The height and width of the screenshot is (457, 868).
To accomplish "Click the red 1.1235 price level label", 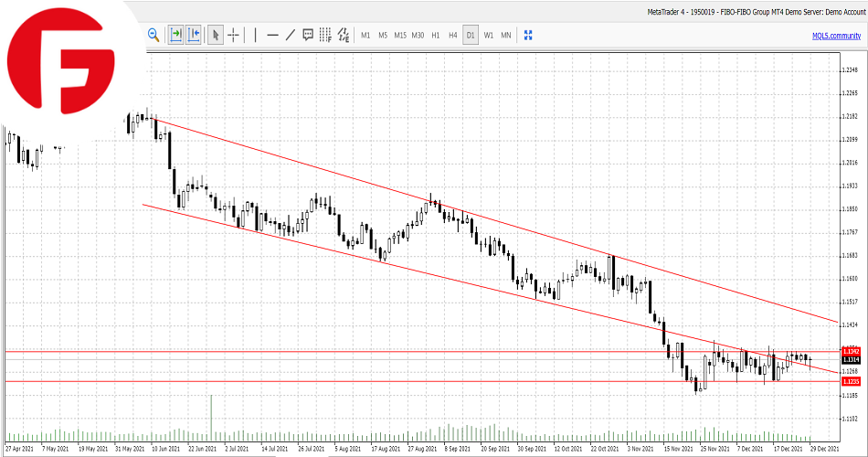I will [x=850, y=382].
